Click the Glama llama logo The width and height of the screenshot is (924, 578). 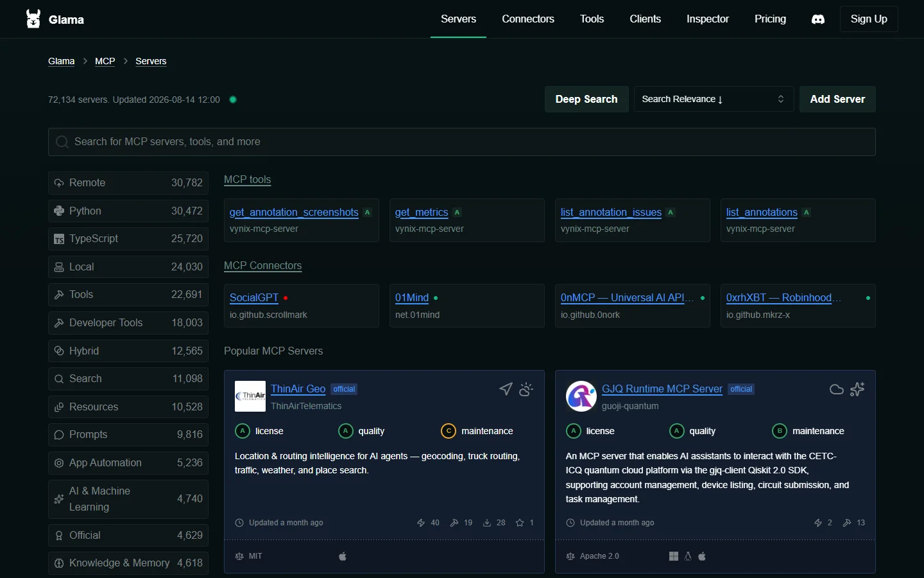pos(33,19)
